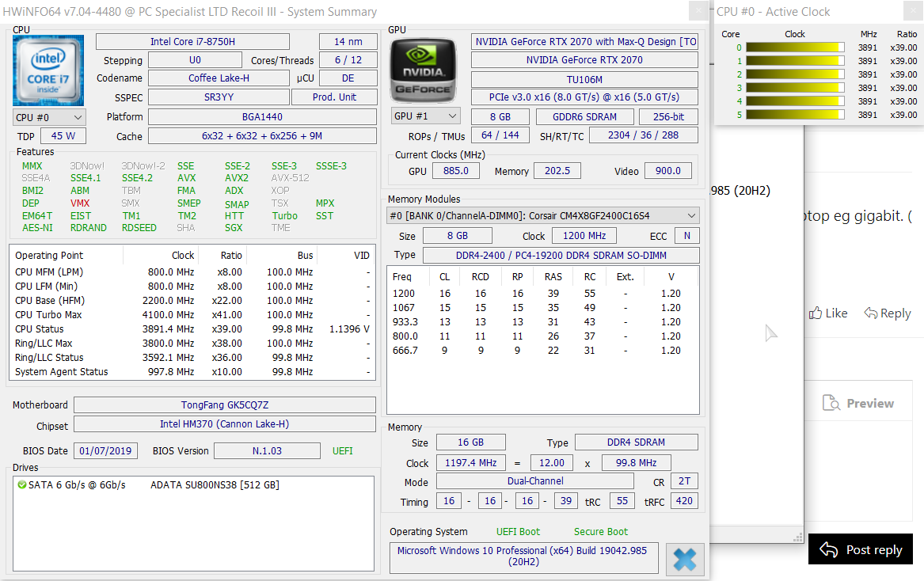Click the "NVIDIA GeForce RTX 2070 with Max-Q Design" field
The height and width of the screenshot is (581, 924).
coord(584,42)
